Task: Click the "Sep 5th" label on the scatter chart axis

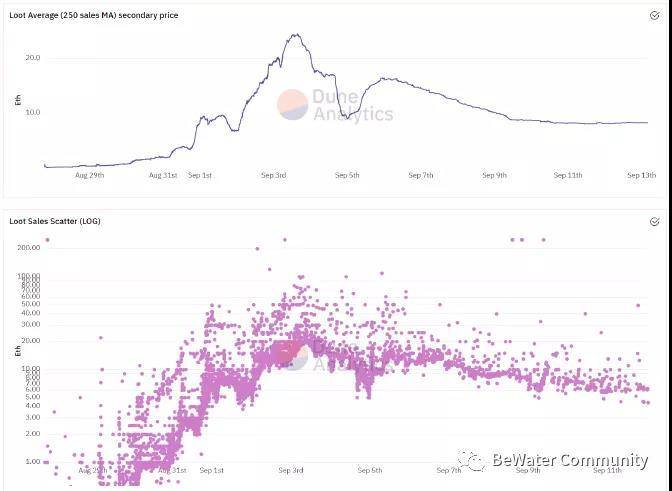Action: (x=370, y=470)
